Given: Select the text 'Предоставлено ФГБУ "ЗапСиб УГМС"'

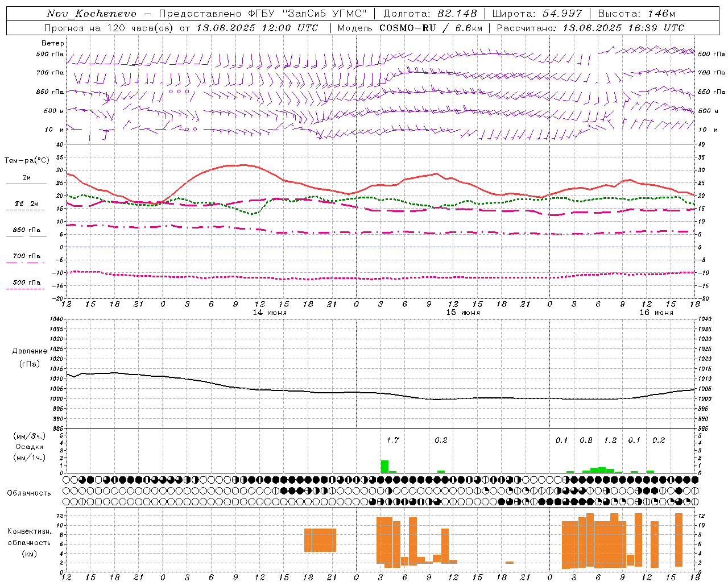Looking at the screenshot, I should click(263, 14).
